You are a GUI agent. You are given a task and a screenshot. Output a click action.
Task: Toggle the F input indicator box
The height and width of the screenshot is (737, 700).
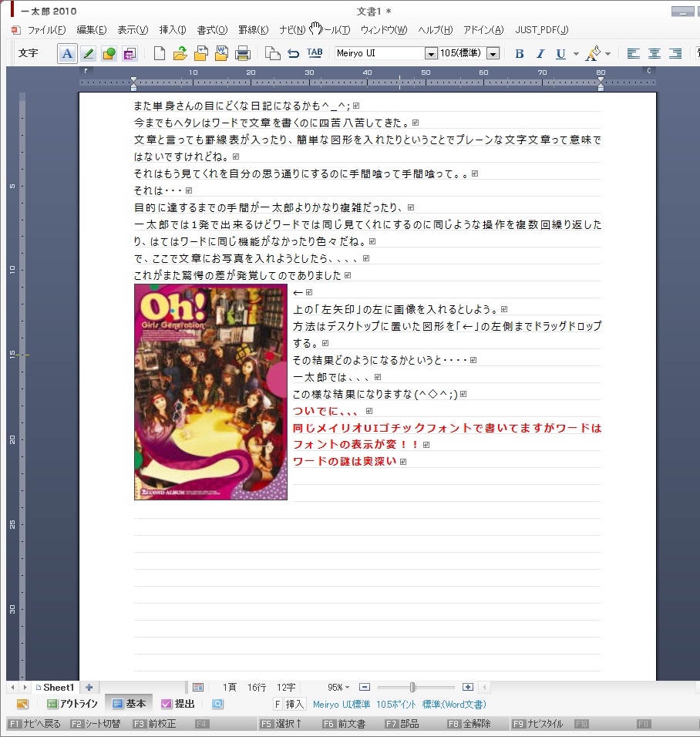point(278,704)
